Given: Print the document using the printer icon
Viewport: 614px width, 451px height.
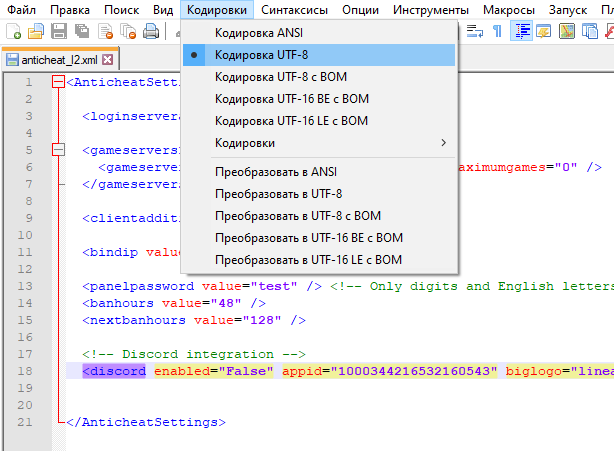Looking at the screenshot, I should click(151, 31).
